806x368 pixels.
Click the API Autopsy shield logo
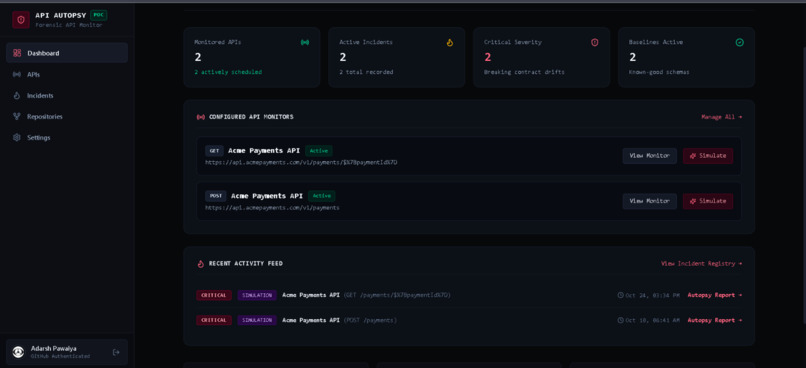click(21, 20)
